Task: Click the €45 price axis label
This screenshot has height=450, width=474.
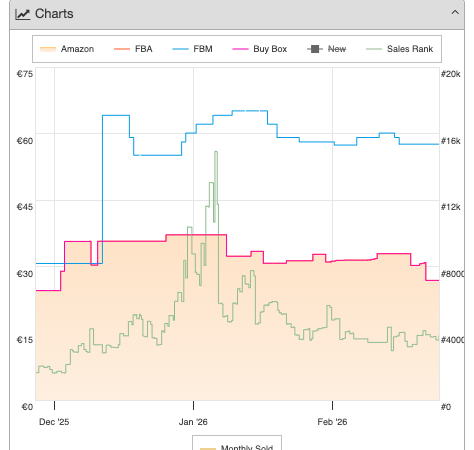Action: [25, 207]
